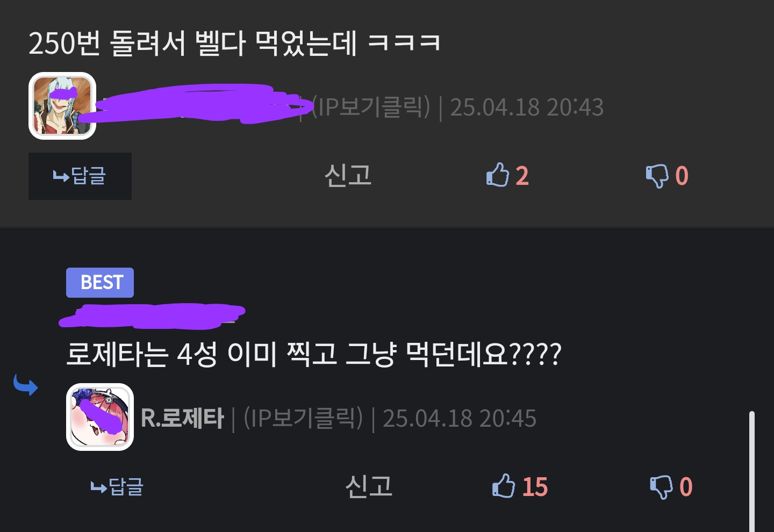The image size is (774, 532).
Task: Click the vertical scrollbar on the right edge
Action: point(752,471)
